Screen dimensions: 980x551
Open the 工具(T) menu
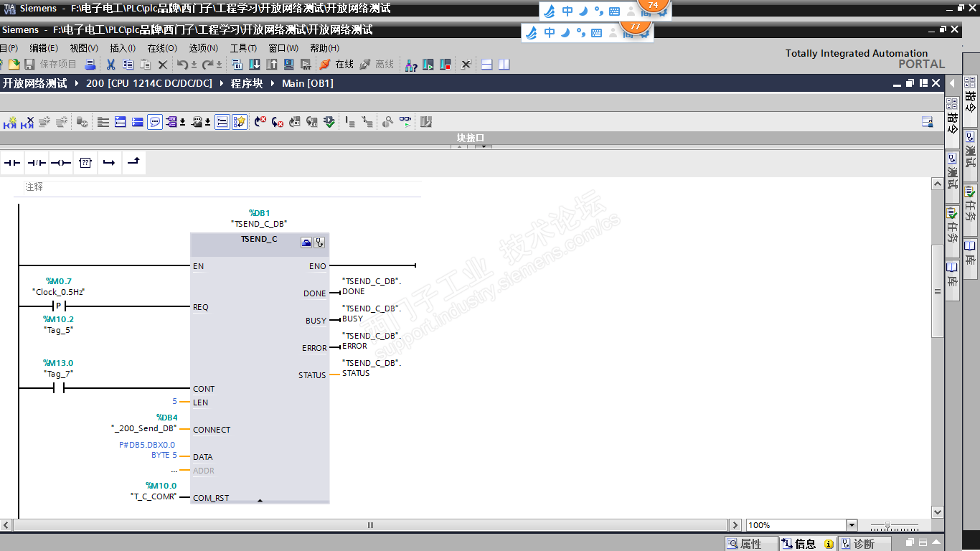(x=243, y=48)
